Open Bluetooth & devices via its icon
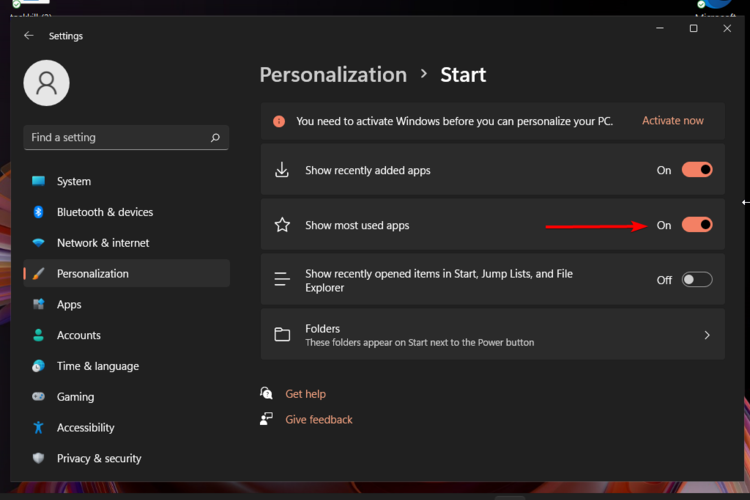The image size is (750, 500). 38,212
